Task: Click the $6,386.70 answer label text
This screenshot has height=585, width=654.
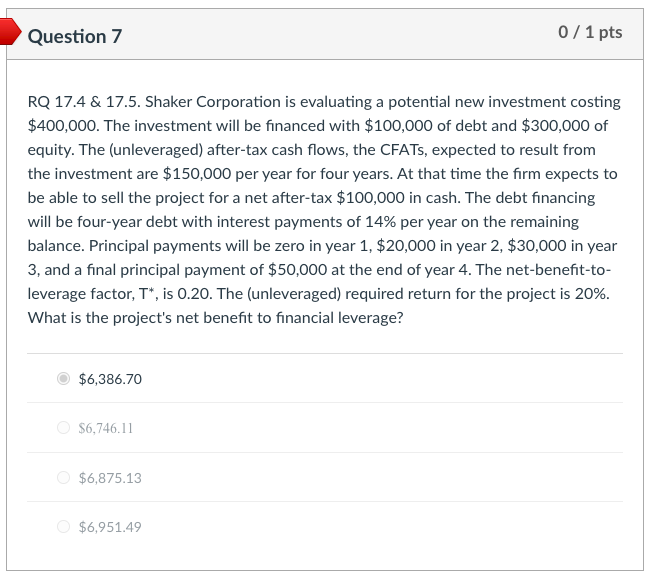Action: point(110,379)
